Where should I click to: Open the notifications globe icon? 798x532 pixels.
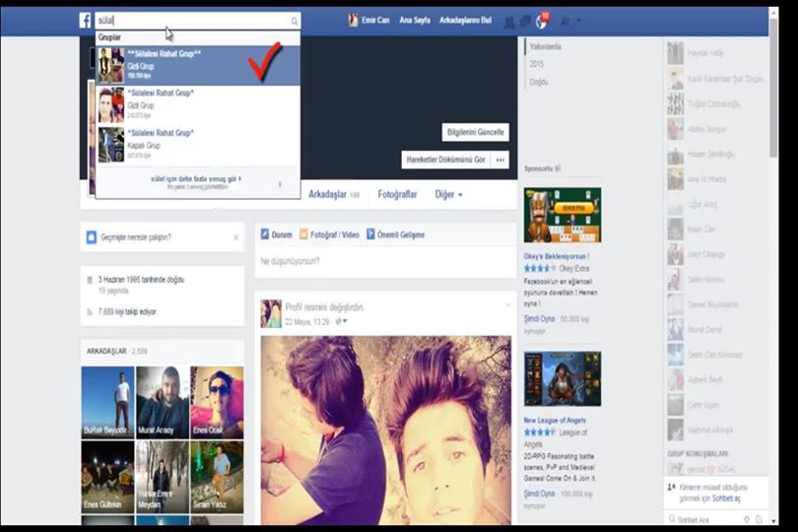click(x=542, y=22)
